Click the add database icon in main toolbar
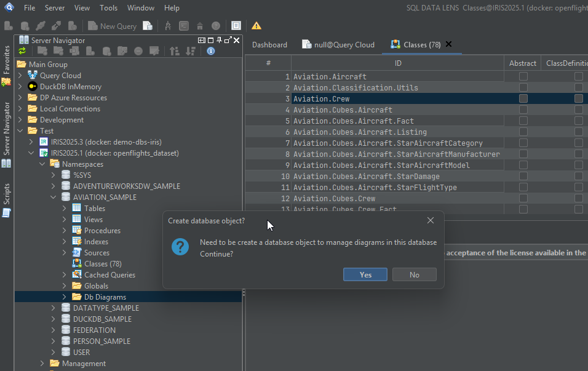The width and height of the screenshot is (588, 371). click(x=25, y=26)
